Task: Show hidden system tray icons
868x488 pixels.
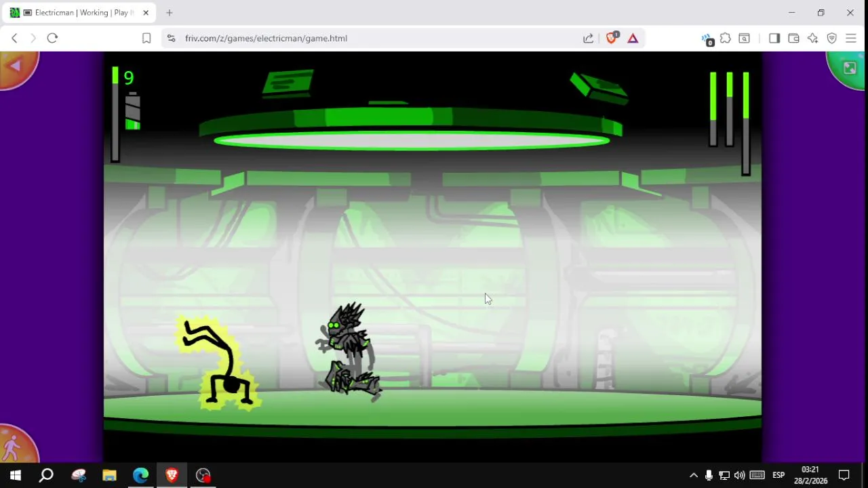Action: point(693,475)
